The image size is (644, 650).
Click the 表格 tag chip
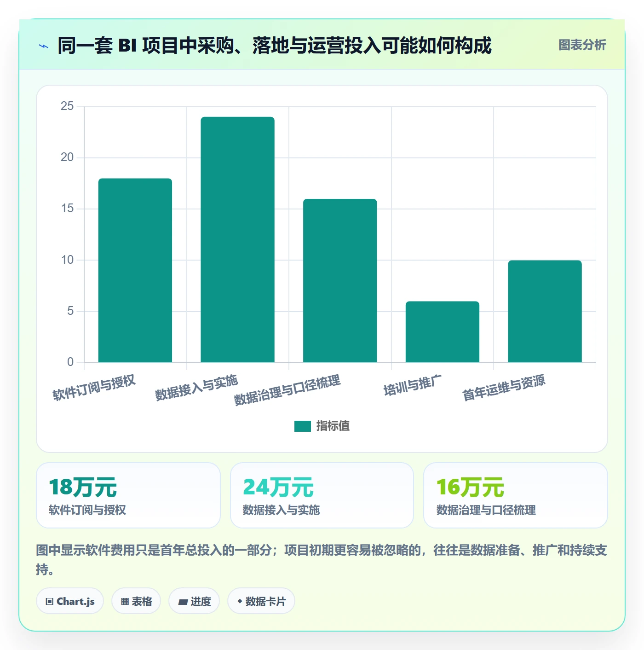tap(136, 601)
